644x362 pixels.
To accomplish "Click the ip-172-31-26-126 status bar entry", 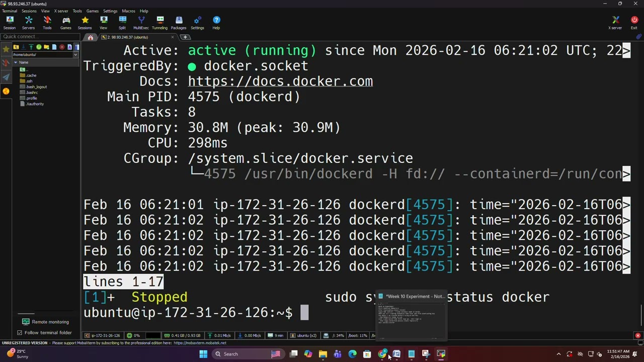I will (x=102, y=335).
